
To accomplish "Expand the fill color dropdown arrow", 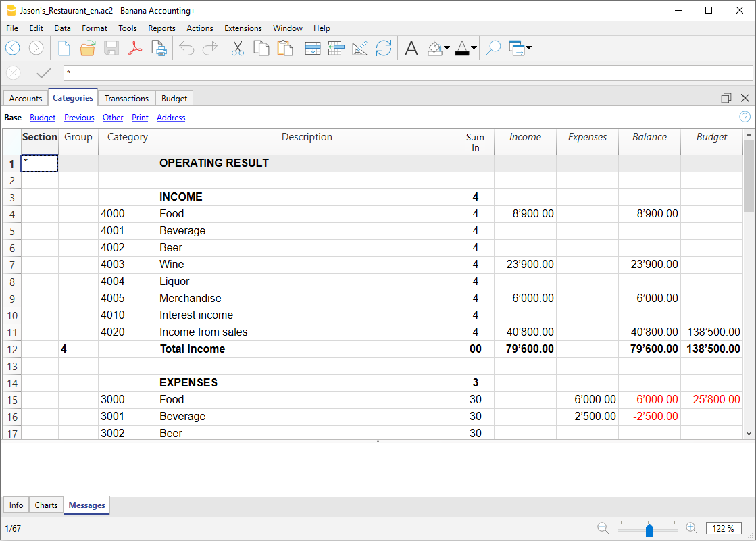I will point(447,48).
